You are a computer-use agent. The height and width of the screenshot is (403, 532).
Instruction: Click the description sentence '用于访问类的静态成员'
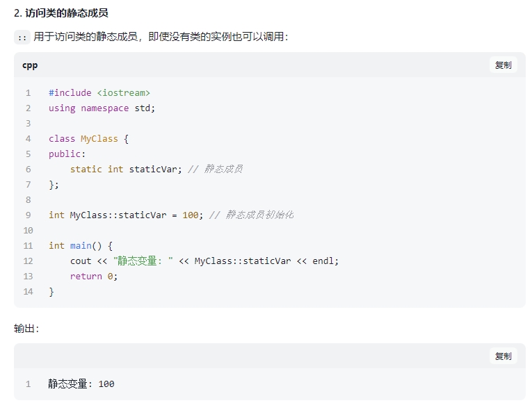pyautogui.click(x=85, y=37)
